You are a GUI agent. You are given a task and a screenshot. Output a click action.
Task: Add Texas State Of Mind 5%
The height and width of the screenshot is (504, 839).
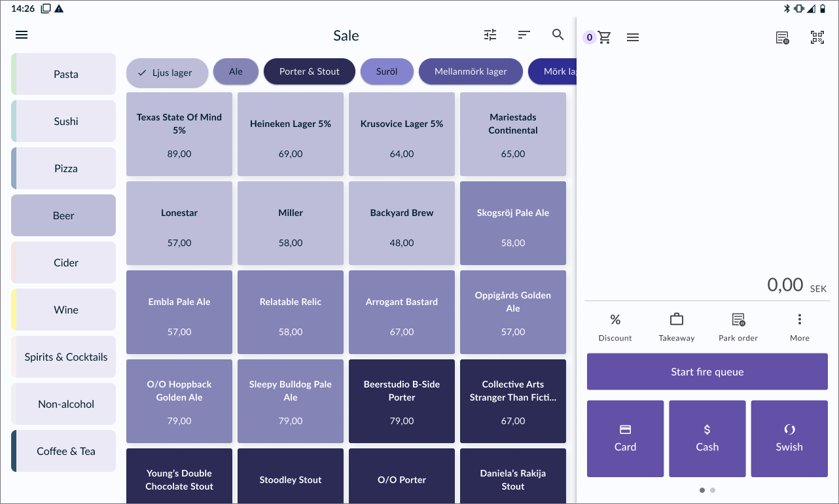pyautogui.click(x=179, y=134)
